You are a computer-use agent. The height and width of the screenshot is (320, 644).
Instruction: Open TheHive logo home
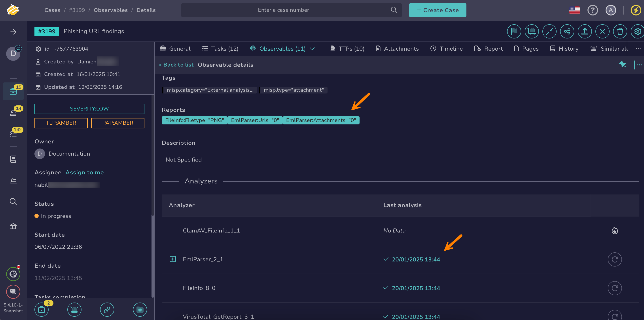13,10
